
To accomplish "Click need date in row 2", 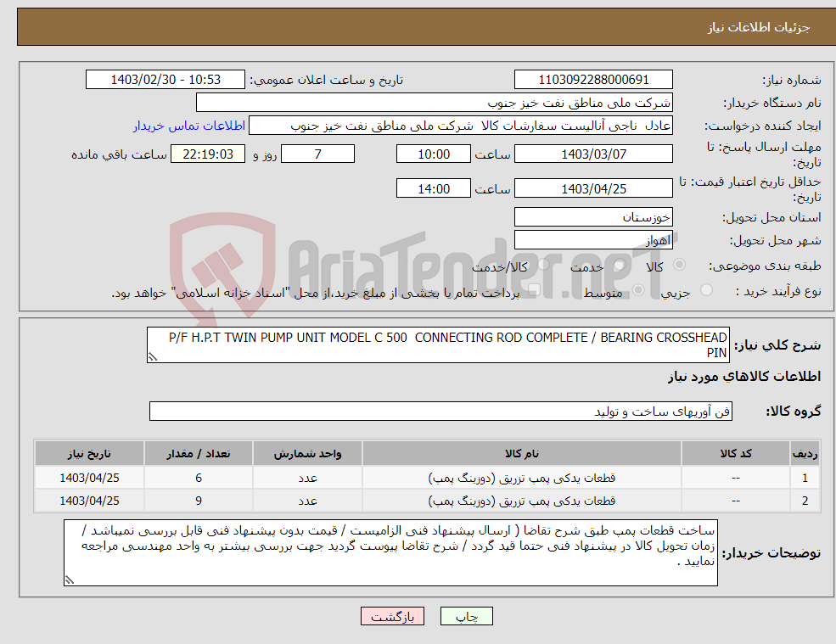I will click(89, 501).
